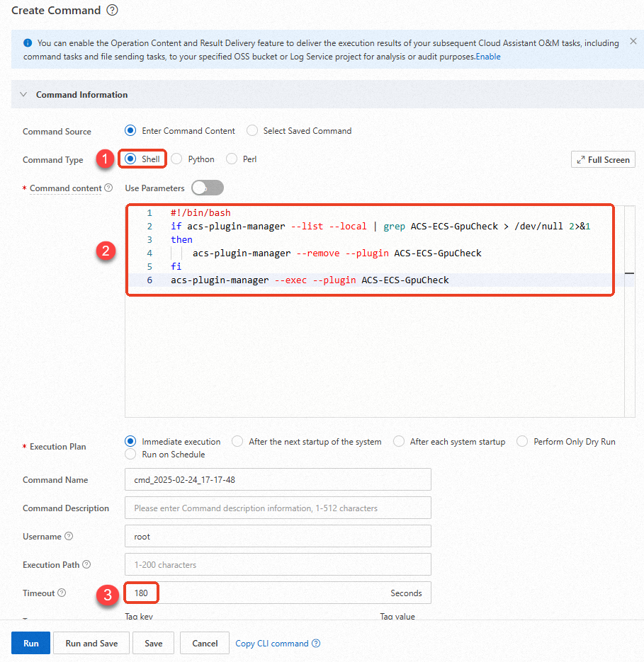Click the blue Run button
The width and height of the screenshot is (644, 662).
coord(31,643)
